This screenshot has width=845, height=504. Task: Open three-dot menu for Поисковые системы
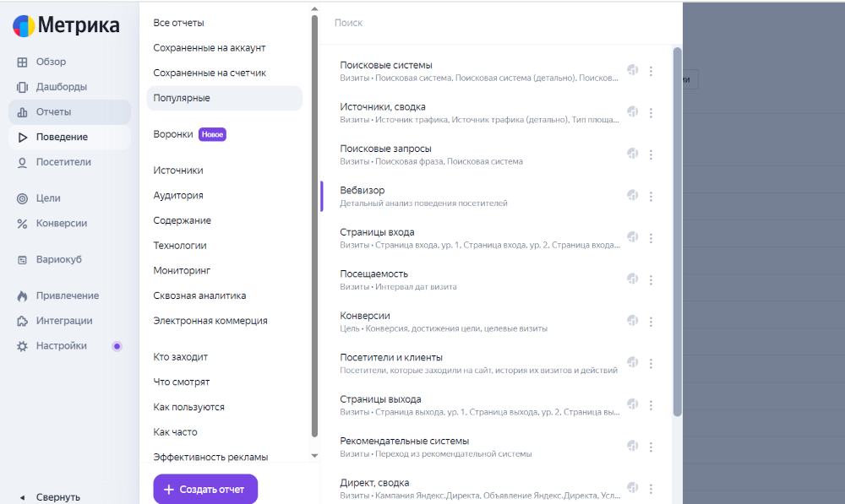coord(651,71)
